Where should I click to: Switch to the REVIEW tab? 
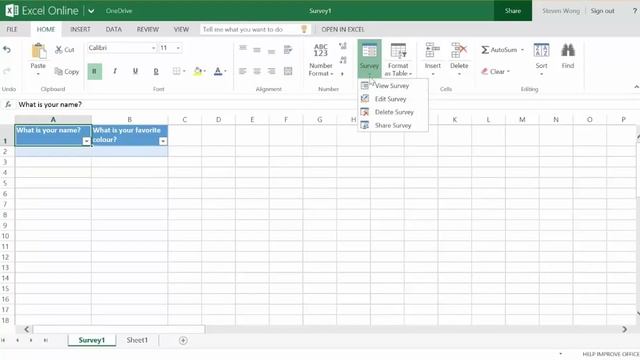tap(148, 29)
